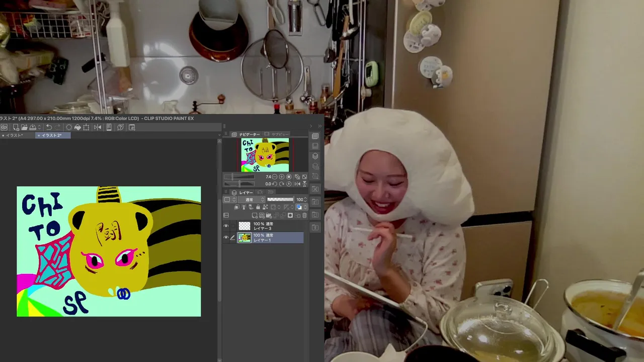This screenshot has width=644, height=362.
Task: Click the toolbar flip-horizontal icon
Action: [x=98, y=127]
